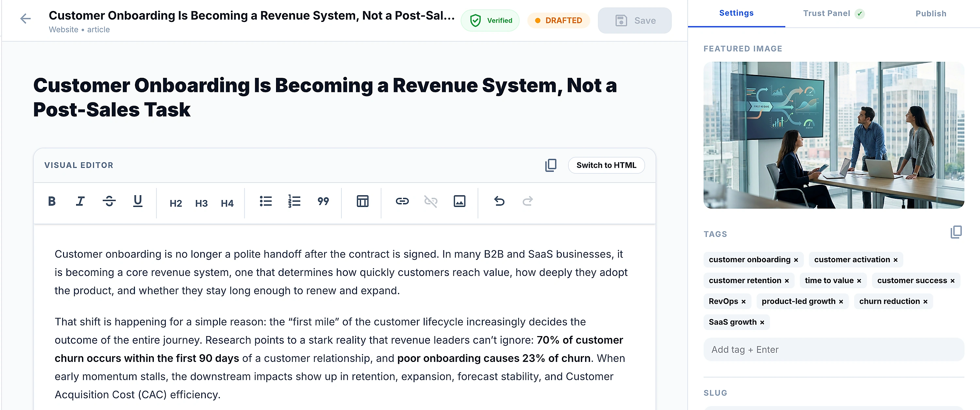
Task: Copy tags with the clipboard icon
Action: point(956,232)
